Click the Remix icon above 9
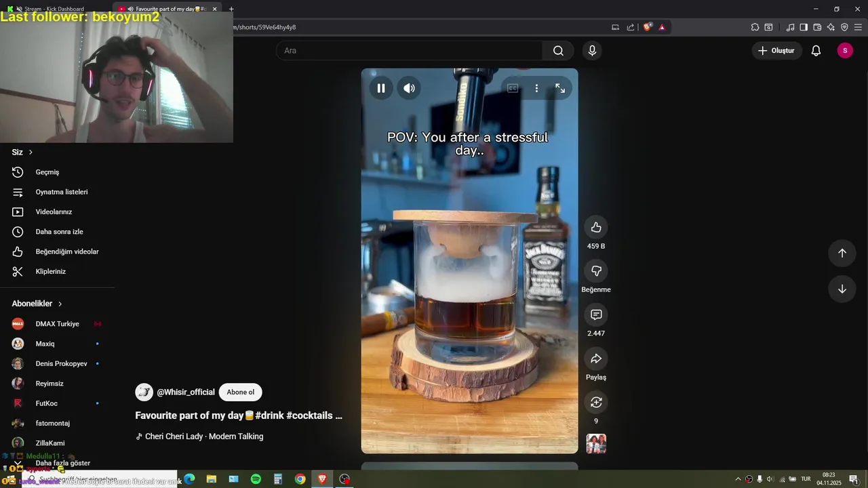This screenshot has width=868, height=488. click(x=596, y=403)
